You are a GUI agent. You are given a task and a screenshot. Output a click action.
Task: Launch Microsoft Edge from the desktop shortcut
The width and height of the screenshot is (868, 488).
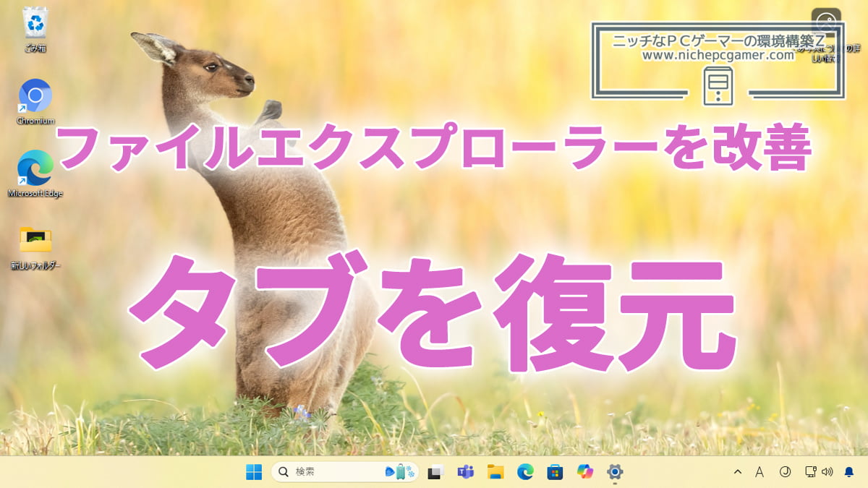[35, 168]
